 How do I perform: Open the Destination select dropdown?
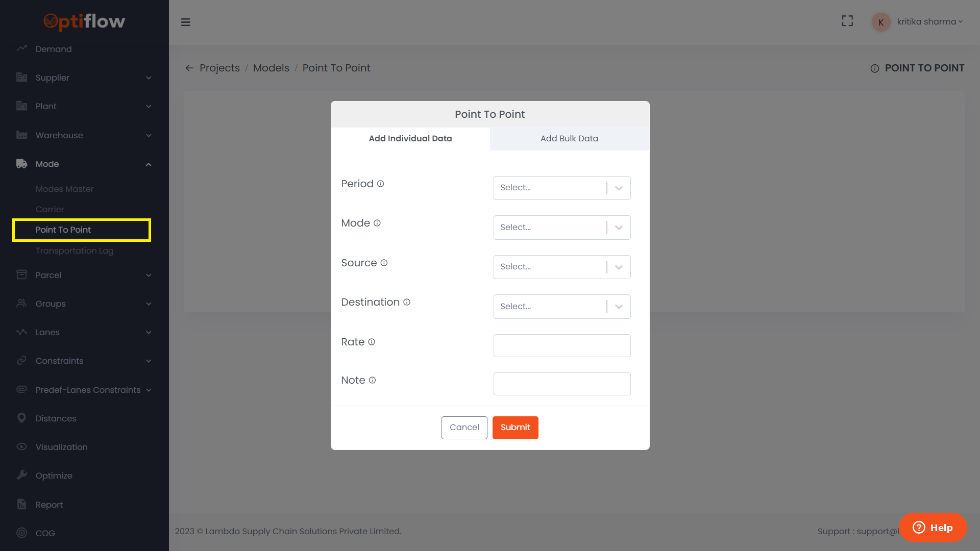tap(561, 307)
